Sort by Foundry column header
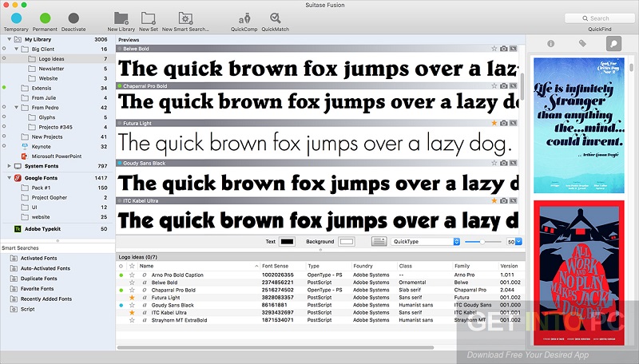 pos(375,266)
